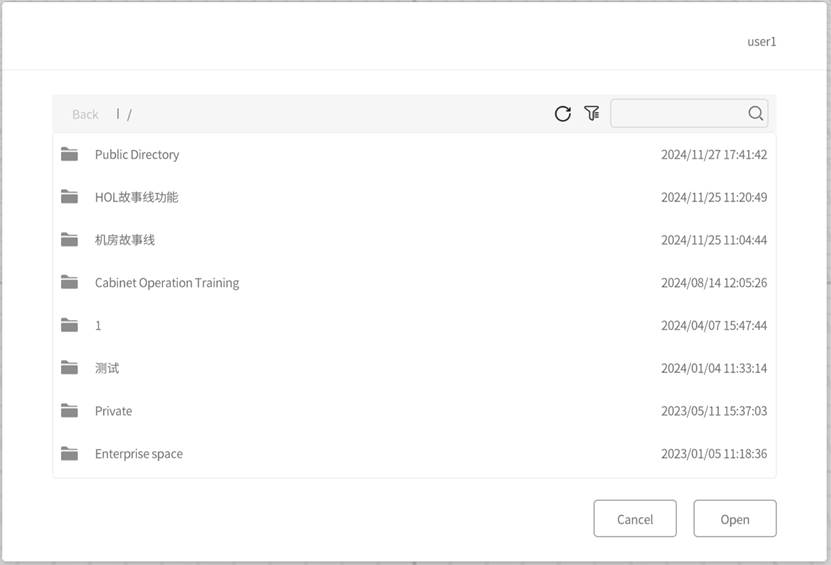Screen dimensions: 831x565
Task: Select the Public Directory folder name
Action: [137, 155]
